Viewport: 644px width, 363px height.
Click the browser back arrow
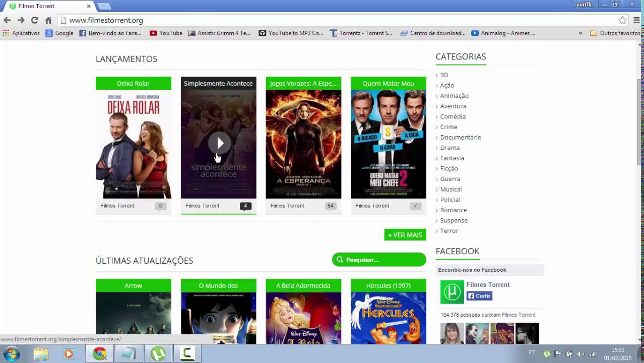[7, 20]
